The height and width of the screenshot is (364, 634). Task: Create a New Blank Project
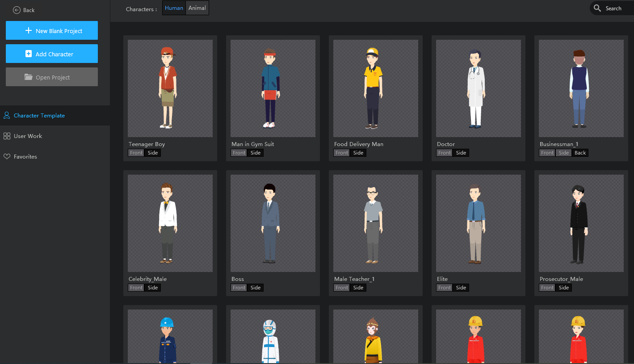point(52,30)
